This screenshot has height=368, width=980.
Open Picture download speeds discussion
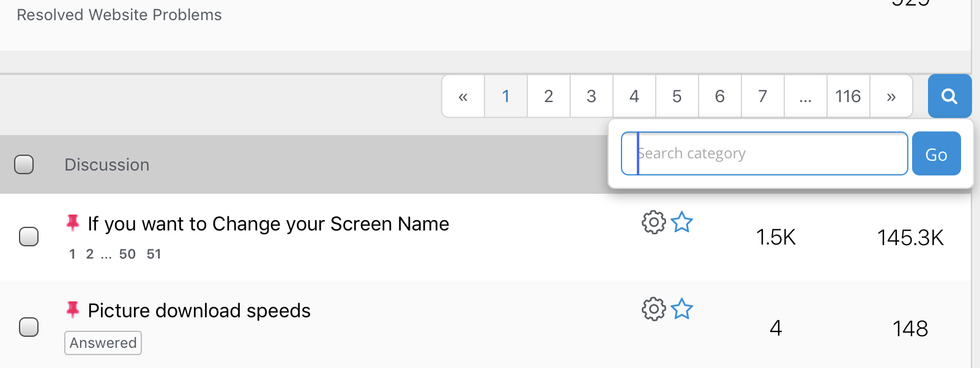coord(199,311)
